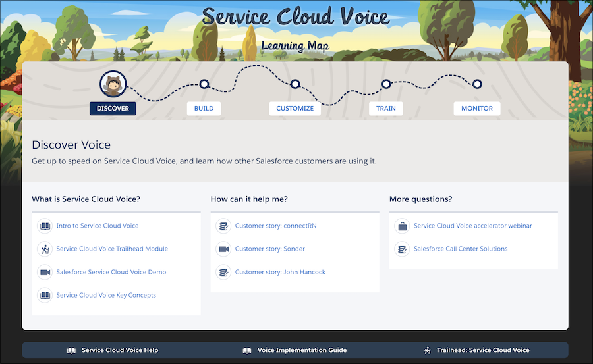Click icon beside Salesforce Call Center Solutions
The image size is (593, 364).
click(x=402, y=249)
